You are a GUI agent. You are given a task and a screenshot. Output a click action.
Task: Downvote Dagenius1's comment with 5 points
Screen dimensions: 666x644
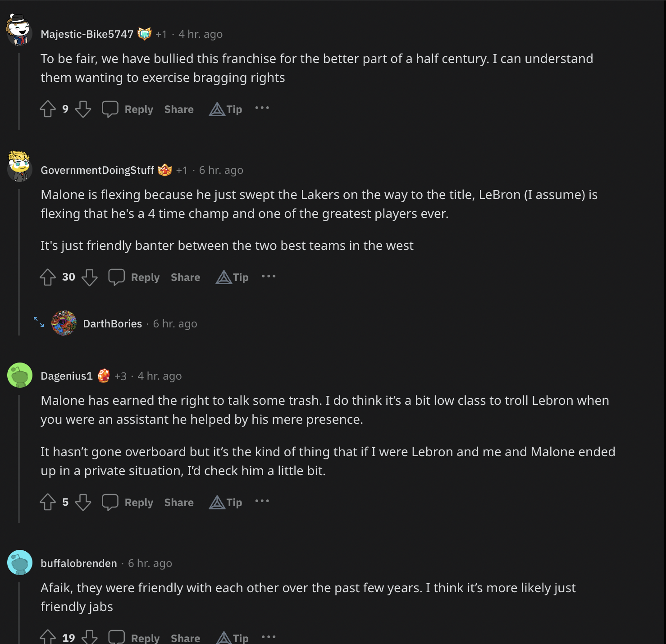83,502
